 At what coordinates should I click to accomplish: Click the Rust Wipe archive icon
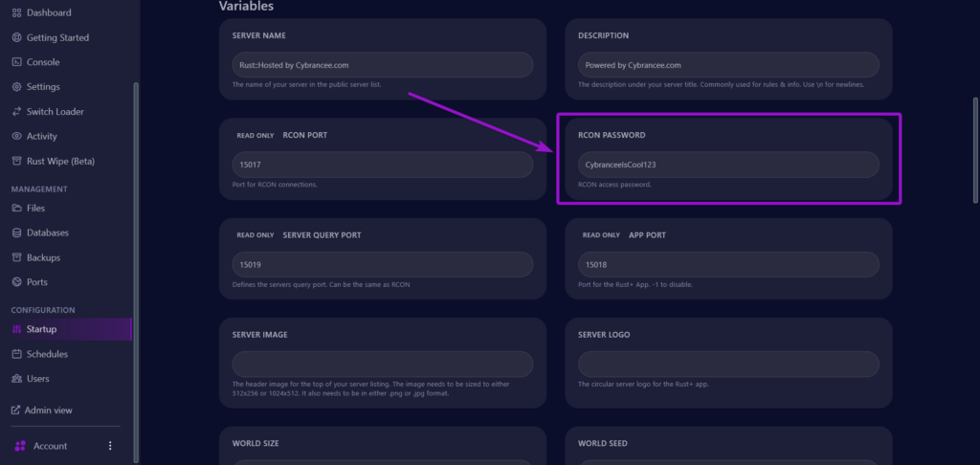pyautogui.click(x=17, y=162)
